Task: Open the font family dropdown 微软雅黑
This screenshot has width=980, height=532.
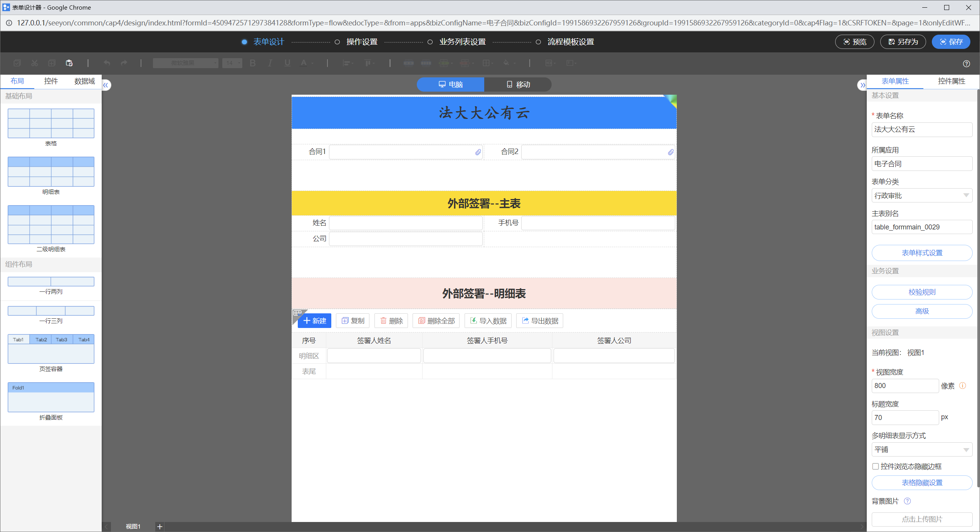Action: point(185,63)
